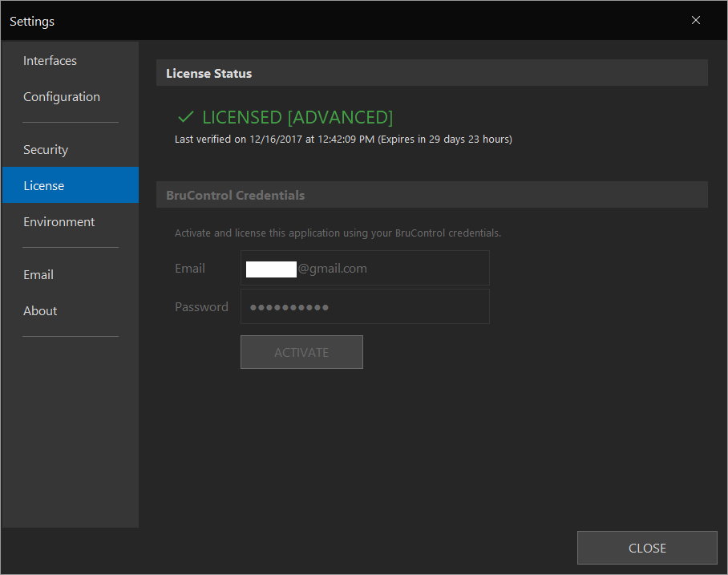Switch to Configuration settings

(x=70, y=96)
